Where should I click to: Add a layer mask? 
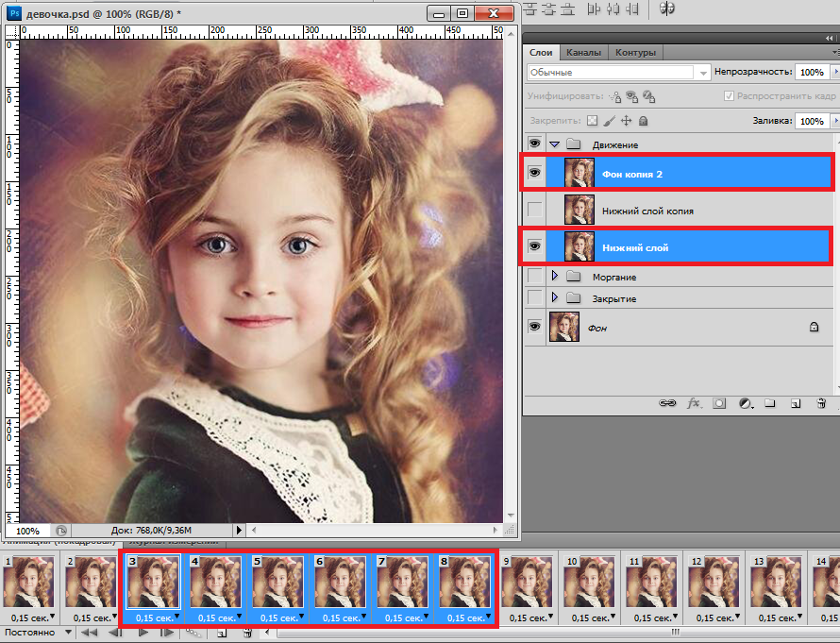pos(719,403)
